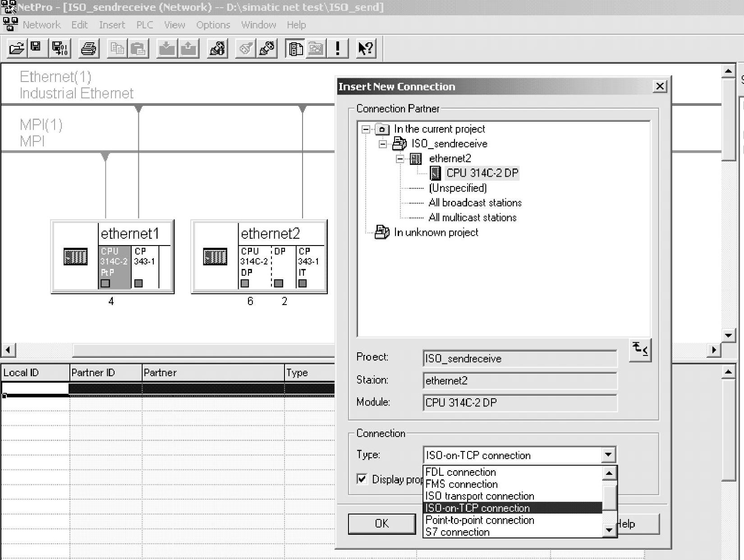The width and height of the screenshot is (744, 560).
Task: Select 'In unknown project' tree item
Action: 436,232
